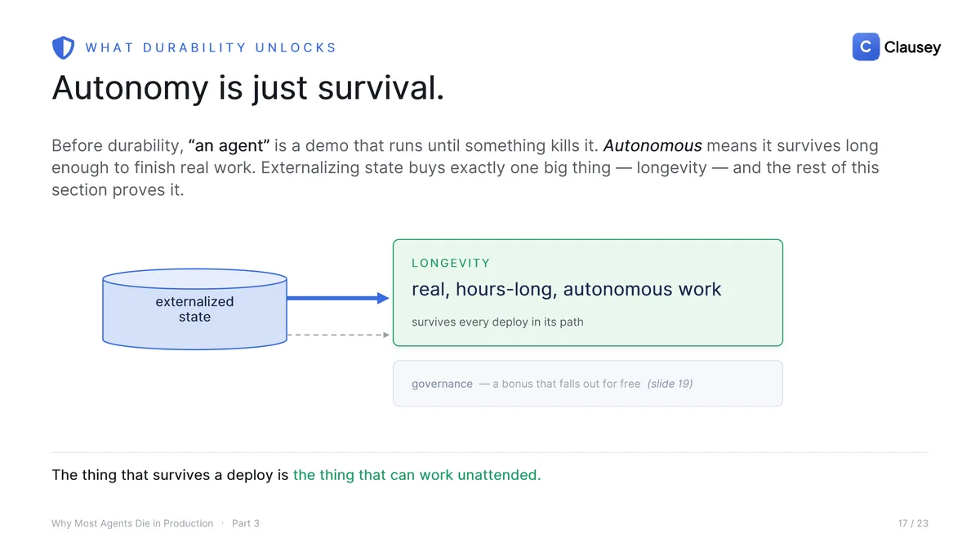Click the quoted phrase 'an agent'

tap(229, 146)
